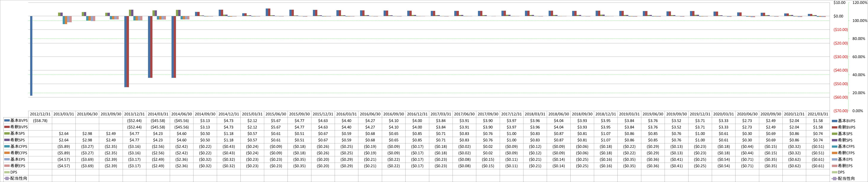Select the ($45.58) cell in 基本BVPS row
The width and height of the screenshot is (868, 182).
(x=158, y=121)
